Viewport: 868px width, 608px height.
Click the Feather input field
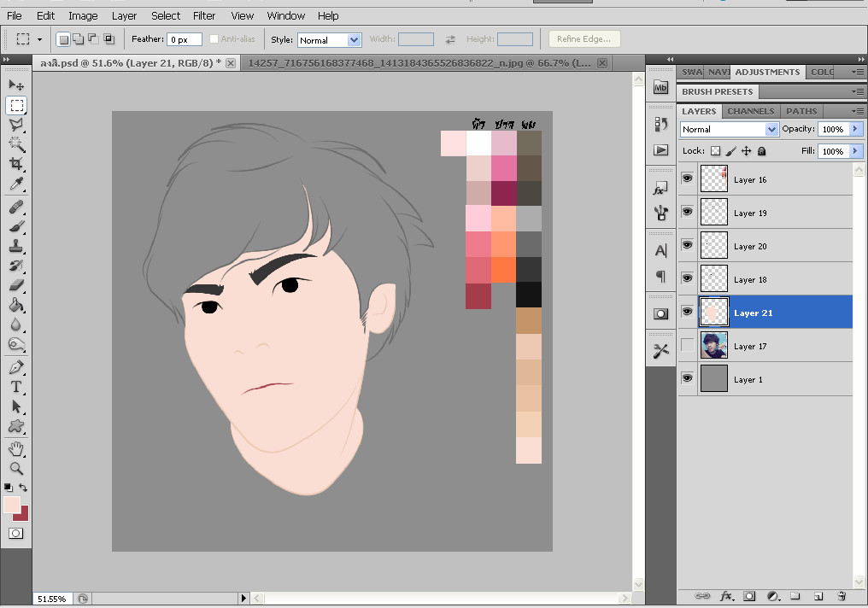pyautogui.click(x=184, y=40)
